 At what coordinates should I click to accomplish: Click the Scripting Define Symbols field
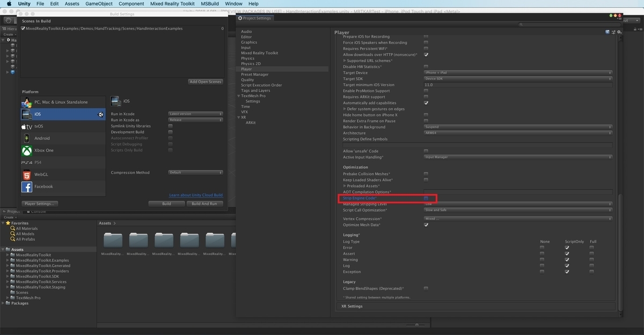478,145
